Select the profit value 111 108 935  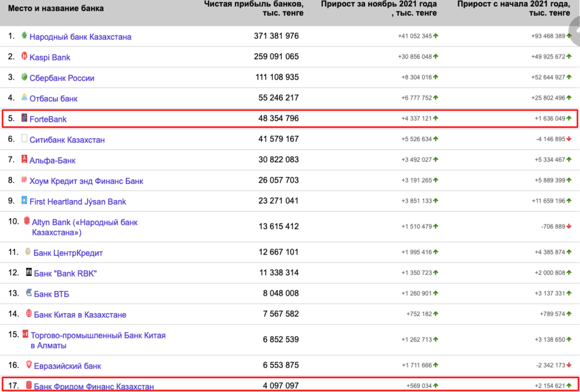[277, 77]
